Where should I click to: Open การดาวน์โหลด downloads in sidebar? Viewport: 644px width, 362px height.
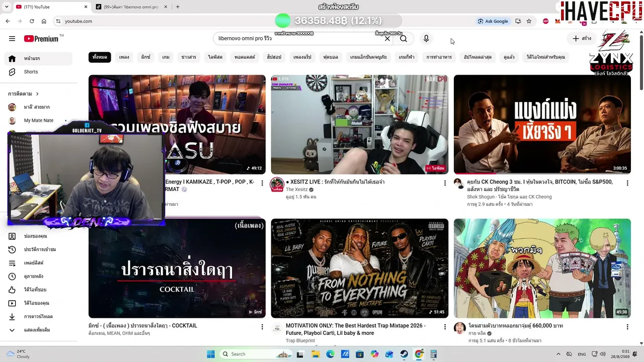[38, 316]
